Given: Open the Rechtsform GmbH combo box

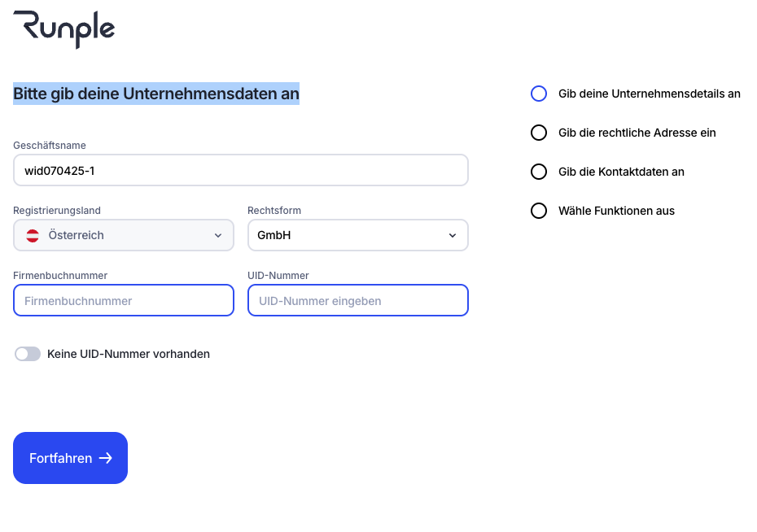Looking at the screenshot, I should [x=350, y=236].
